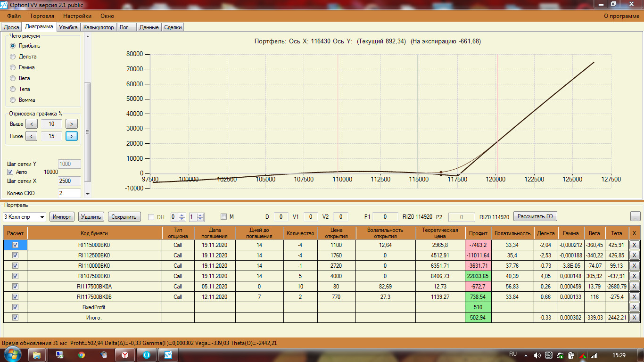Uncheck Расчет for RI115000BK0
Image resolution: width=644 pixels, height=362 pixels.
pyautogui.click(x=15, y=245)
